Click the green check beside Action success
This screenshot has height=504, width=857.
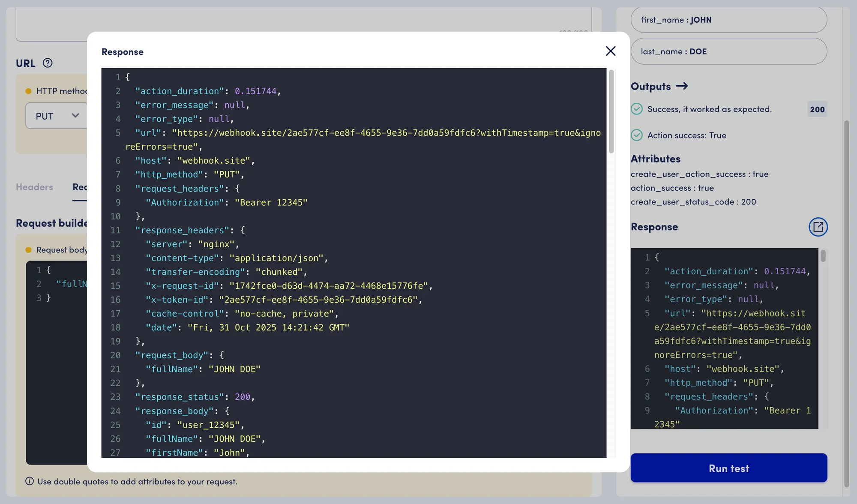point(637,135)
